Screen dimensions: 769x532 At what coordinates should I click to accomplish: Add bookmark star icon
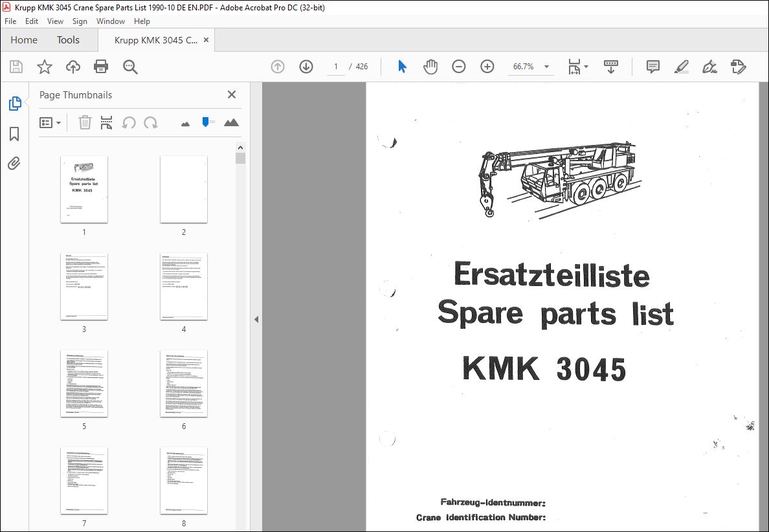point(45,67)
